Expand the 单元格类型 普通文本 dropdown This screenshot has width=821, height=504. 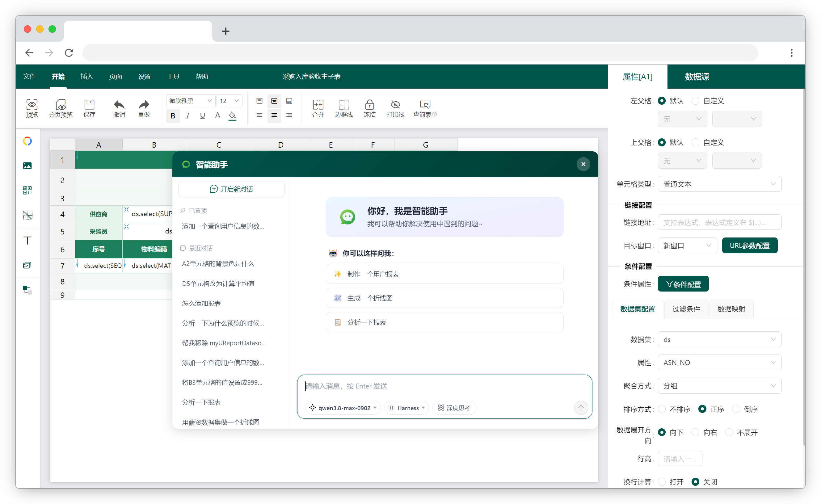tap(719, 184)
